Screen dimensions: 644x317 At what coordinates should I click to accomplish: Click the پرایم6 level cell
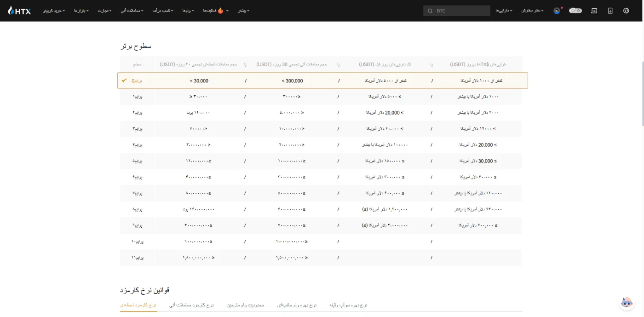click(138, 177)
